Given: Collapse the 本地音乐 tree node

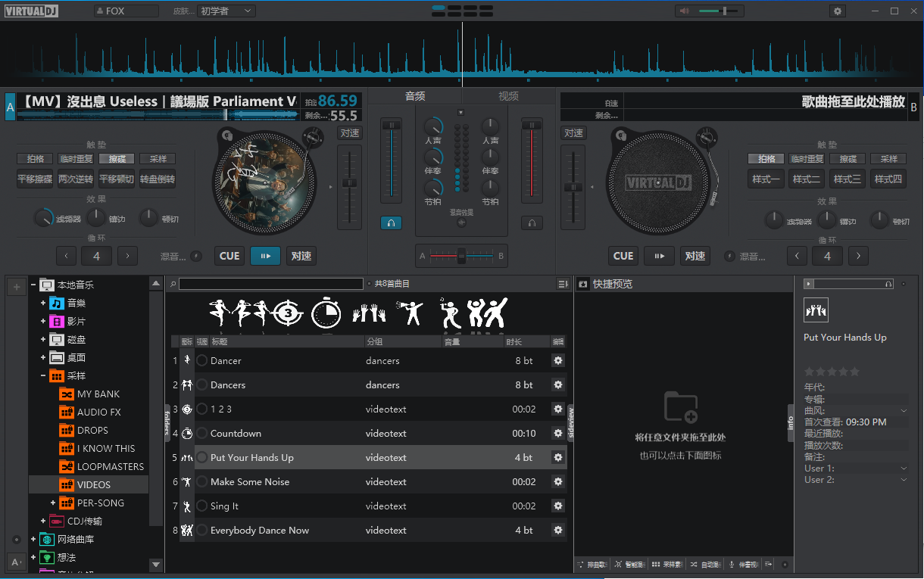Looking at the screenshot, I should 34,285.
